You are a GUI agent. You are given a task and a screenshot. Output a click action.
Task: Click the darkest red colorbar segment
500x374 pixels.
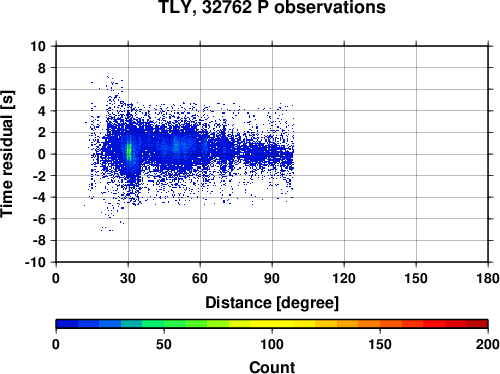477,323
